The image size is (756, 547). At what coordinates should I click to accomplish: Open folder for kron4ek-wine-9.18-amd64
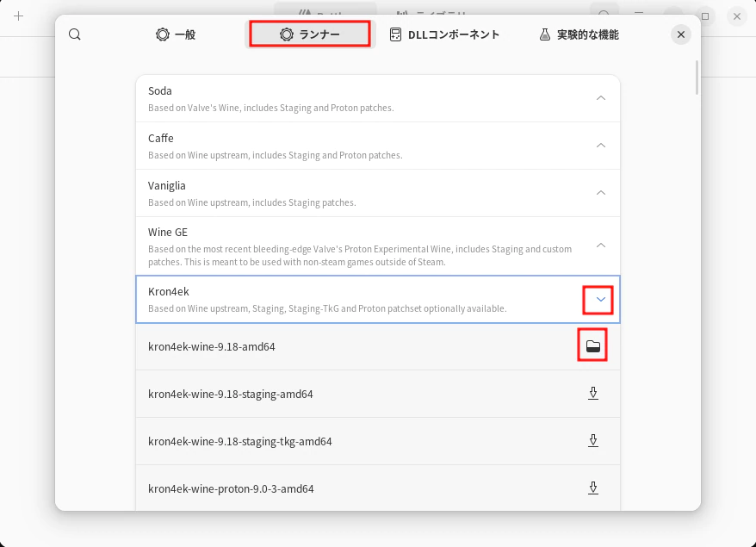[x=592, y=346]
